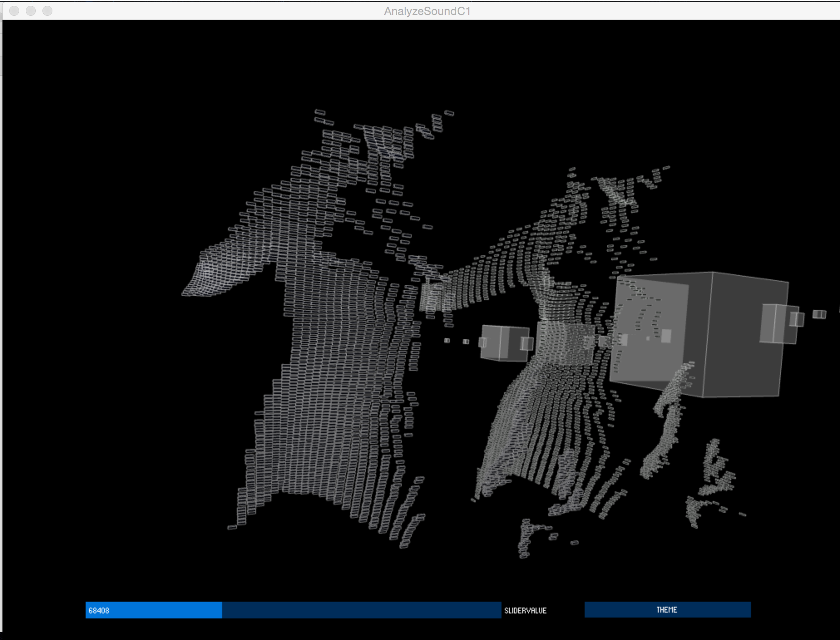Click the small cube on large cube's right face
This screenshot has width=840, height=640.
[777, 323]
